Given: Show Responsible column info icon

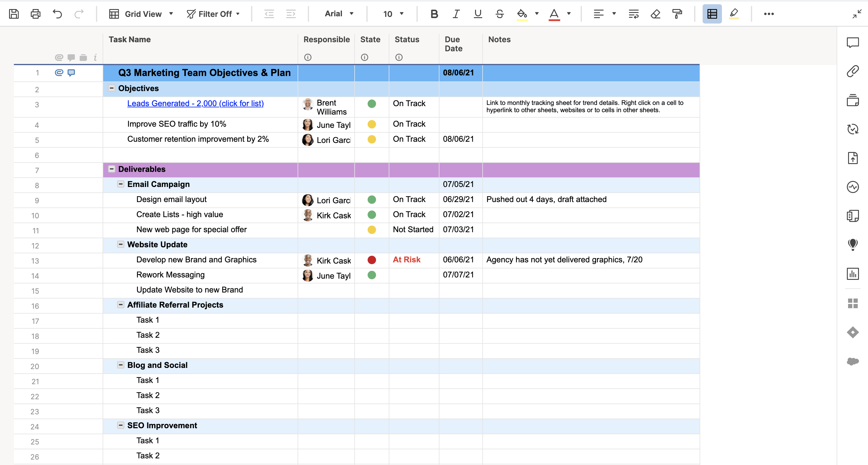Looking at the screenshot, I should (x=308, y=57).
